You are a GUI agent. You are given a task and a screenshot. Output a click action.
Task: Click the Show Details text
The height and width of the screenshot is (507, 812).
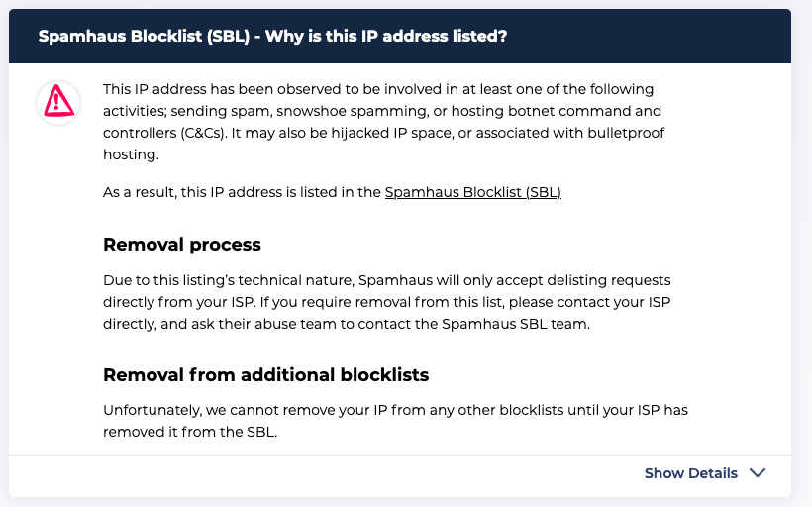point(690,473)
